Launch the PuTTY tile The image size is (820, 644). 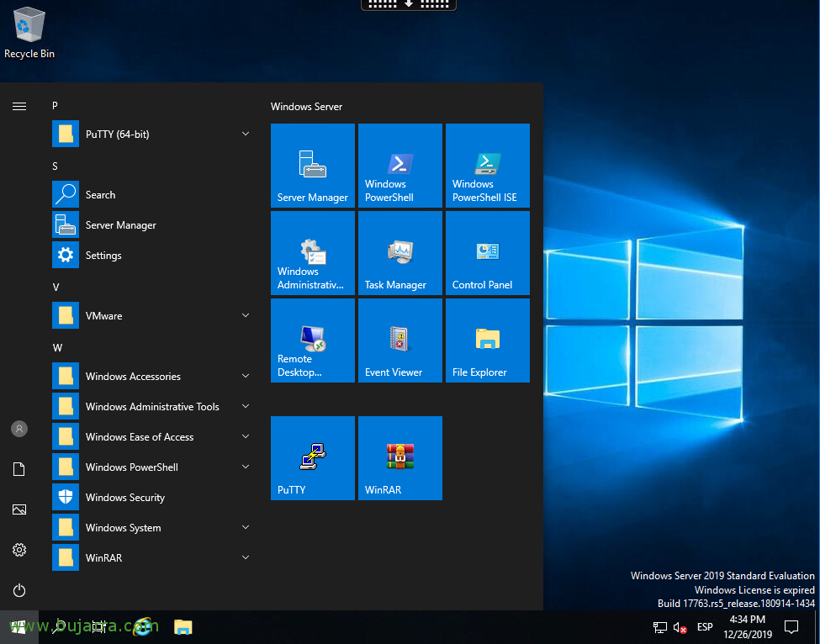pos(313,458)
